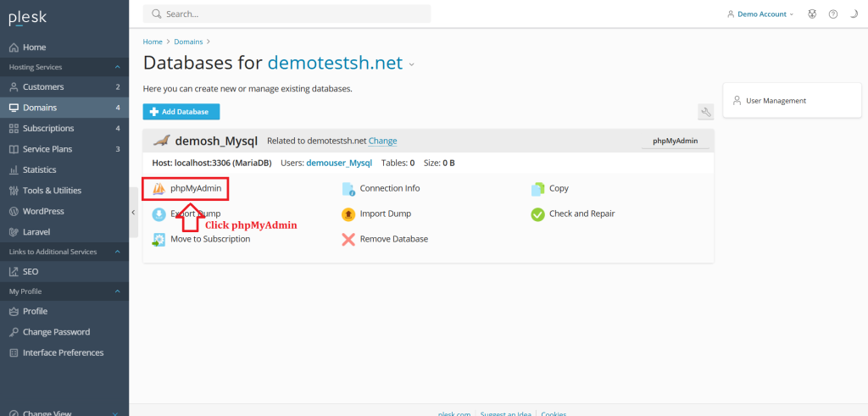The image size is (868, 416).
Task: Open the help question mark icon
Action: (833, 14)
